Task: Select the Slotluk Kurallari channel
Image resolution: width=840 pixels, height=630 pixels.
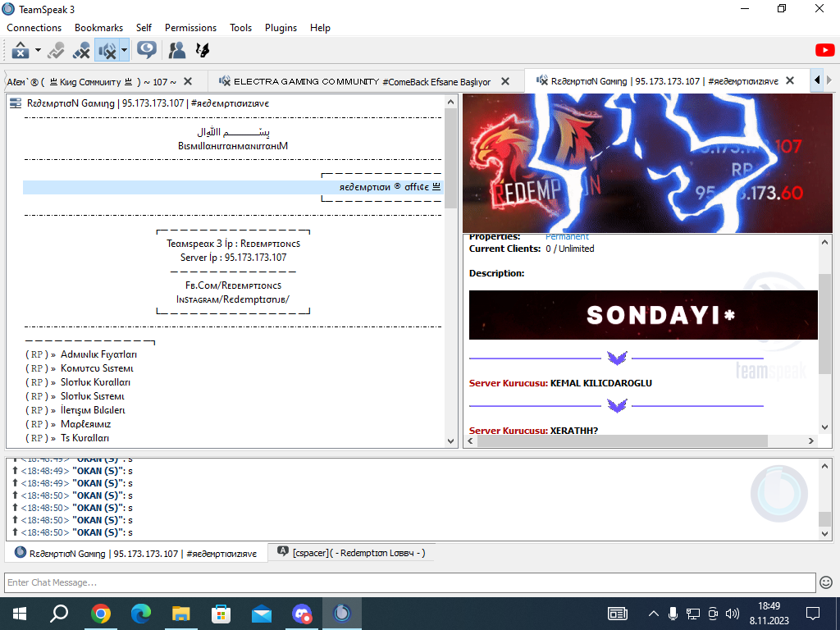Action: point(78,382)
